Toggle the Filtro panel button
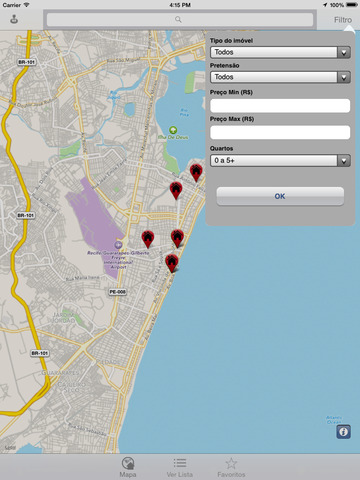Image resolution: width=360 pixels, height=480 pixels. coord(343,20)
